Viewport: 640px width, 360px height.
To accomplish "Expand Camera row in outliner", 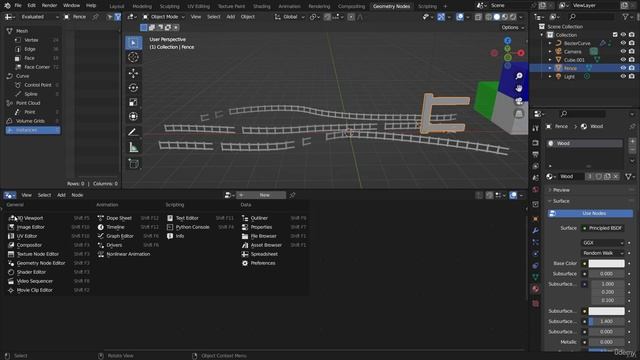I will click(550, 51).
